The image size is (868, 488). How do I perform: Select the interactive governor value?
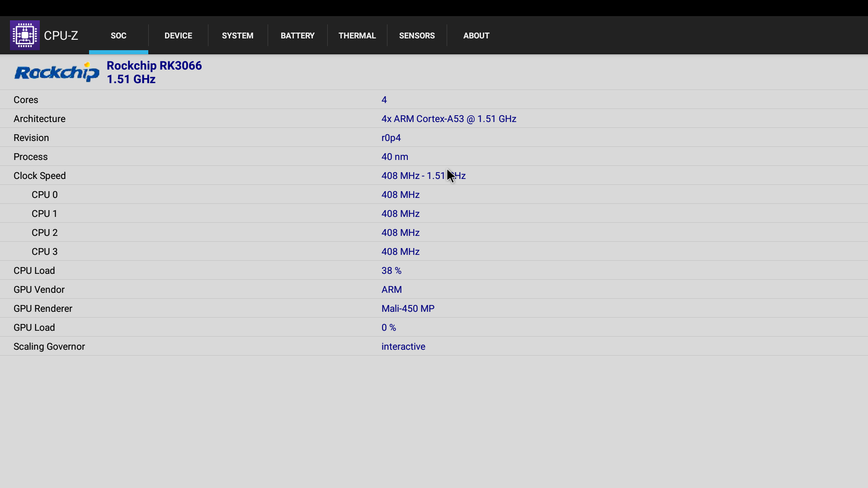403,347
